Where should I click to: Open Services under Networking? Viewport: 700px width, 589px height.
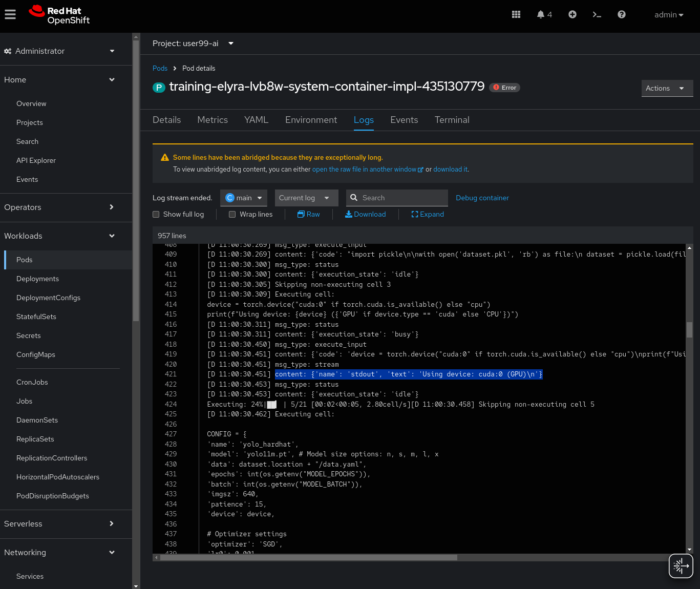[x=30, y=576]
